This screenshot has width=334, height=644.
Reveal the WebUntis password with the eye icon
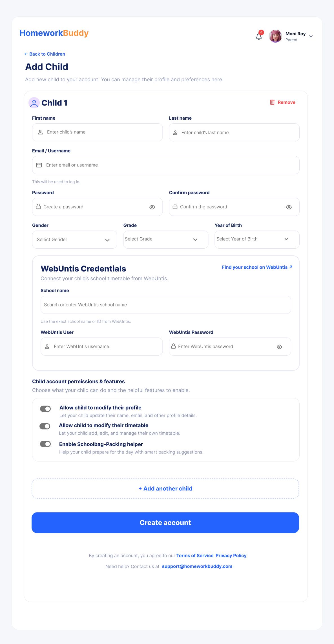coord(279,347)
